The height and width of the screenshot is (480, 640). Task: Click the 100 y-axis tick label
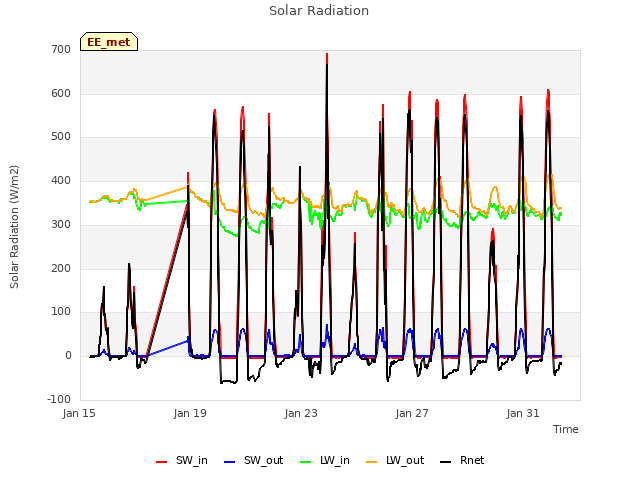tap(61, 311)
